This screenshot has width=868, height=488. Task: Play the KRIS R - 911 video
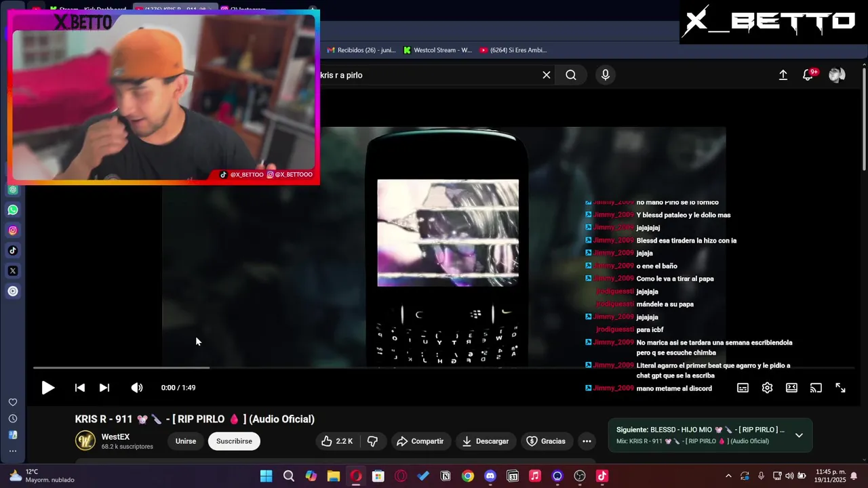[x=47, y=388]
